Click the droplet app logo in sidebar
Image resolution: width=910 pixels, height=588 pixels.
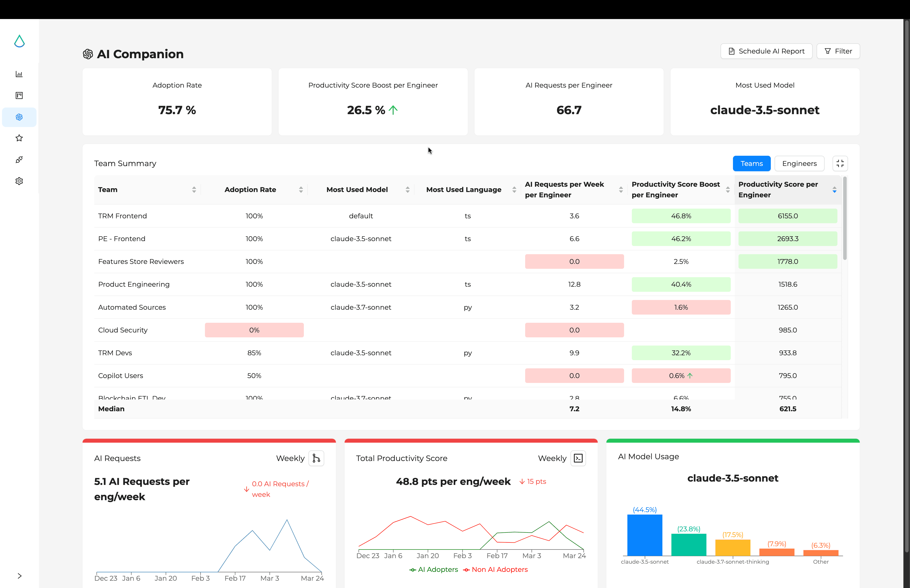point(19,41)
